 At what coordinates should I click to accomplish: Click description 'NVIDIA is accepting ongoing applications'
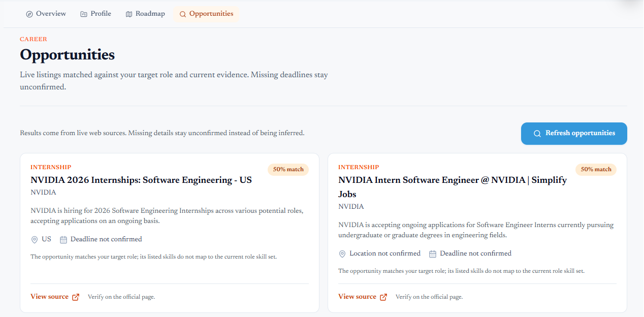[476, 230]
